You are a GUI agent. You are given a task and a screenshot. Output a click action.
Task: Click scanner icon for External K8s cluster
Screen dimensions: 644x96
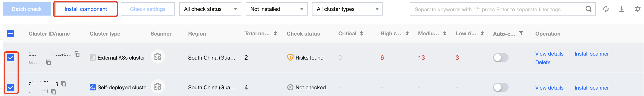[x=158, y=57]
